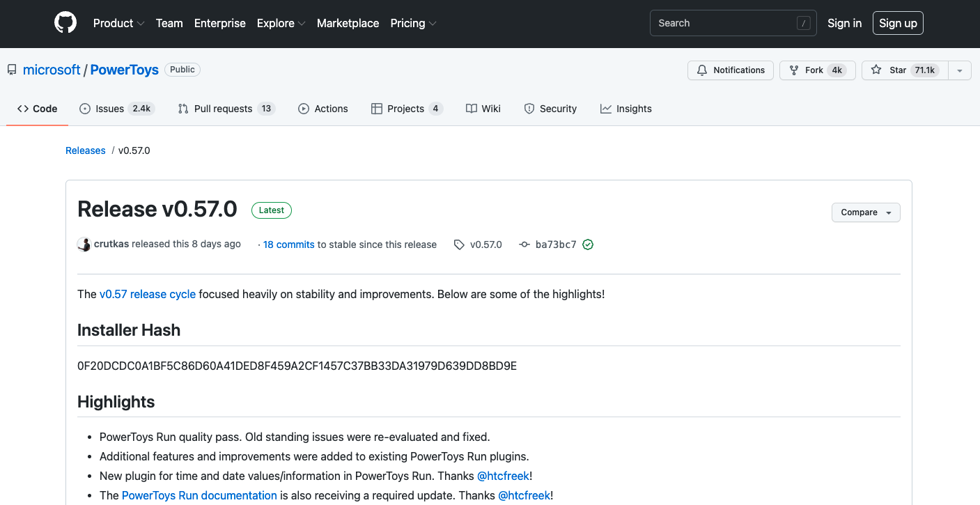The height and width of the screenshot is (505, 980).
Task: Open the Pull requests tab
Action: click(226, 109)
